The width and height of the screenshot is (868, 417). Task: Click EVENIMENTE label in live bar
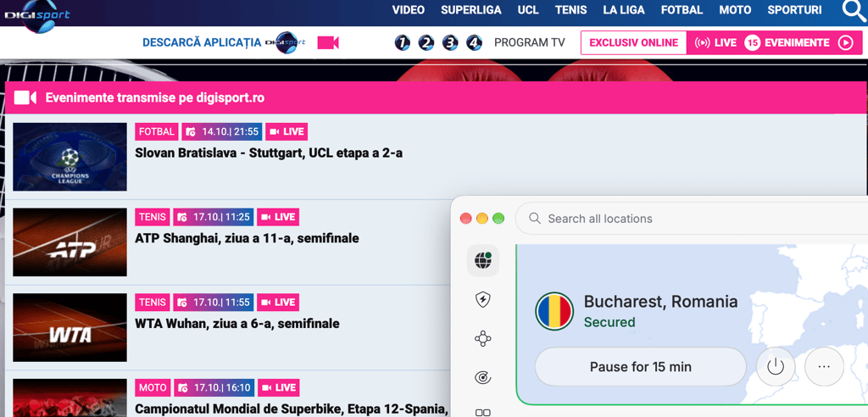click(x=797, y=42)
